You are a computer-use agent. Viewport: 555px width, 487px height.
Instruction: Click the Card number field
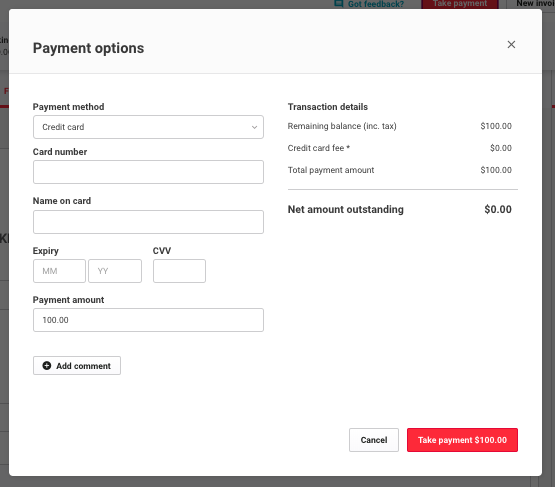[148, 172]
